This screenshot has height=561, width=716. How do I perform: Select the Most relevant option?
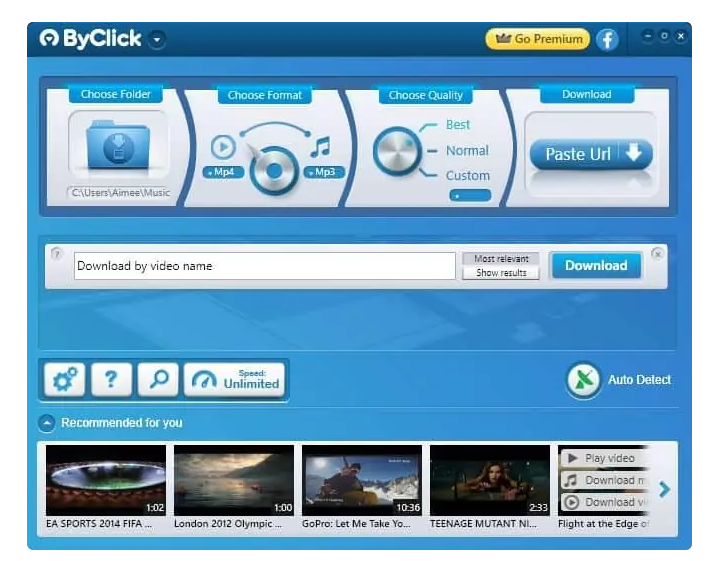click(x=501, y=259)
